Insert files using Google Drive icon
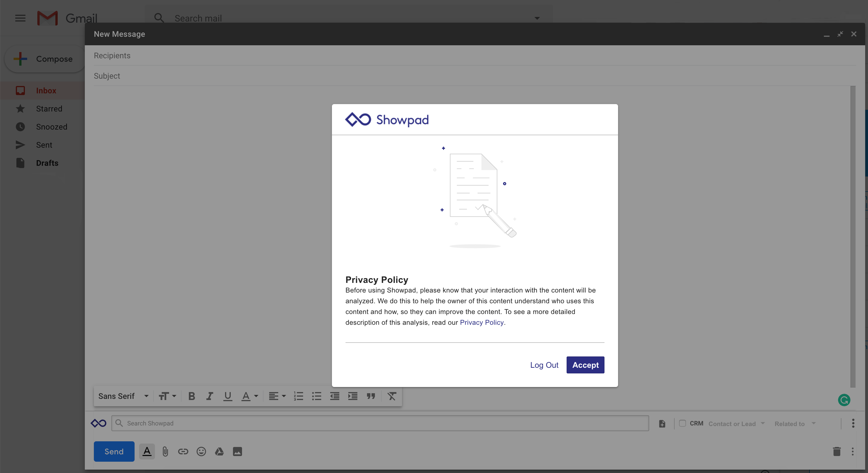 click(x=219, y=451)
